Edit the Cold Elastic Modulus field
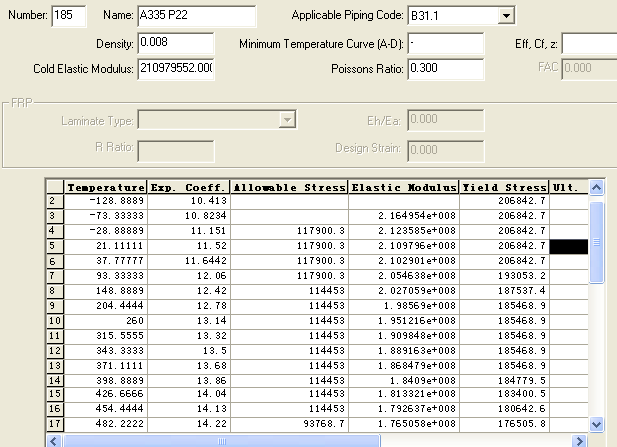 click(x=176, y=68)
